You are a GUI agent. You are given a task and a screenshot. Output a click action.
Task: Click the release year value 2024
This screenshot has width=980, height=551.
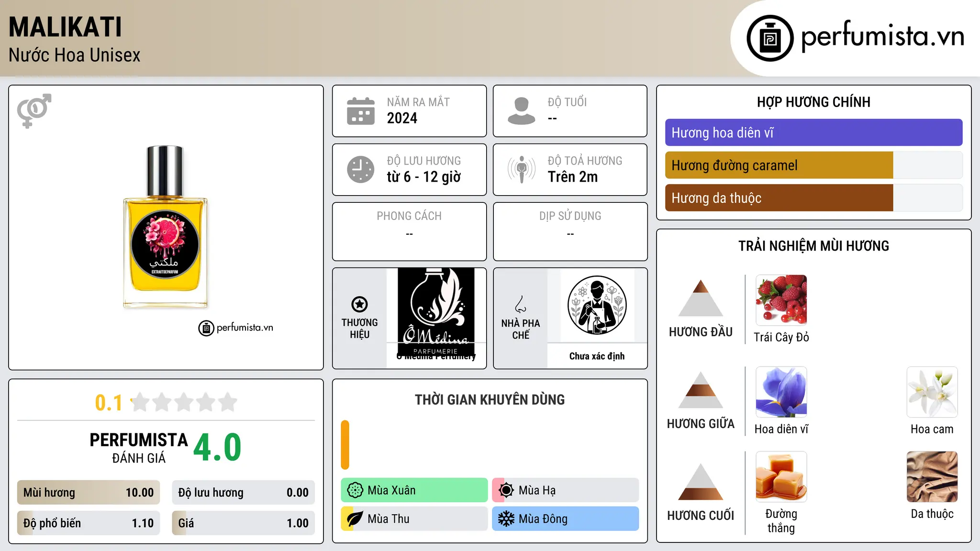click(402, 118)
